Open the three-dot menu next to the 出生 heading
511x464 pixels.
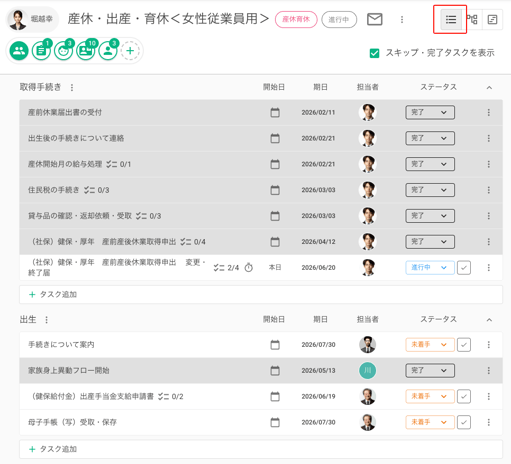click(46, 320)
